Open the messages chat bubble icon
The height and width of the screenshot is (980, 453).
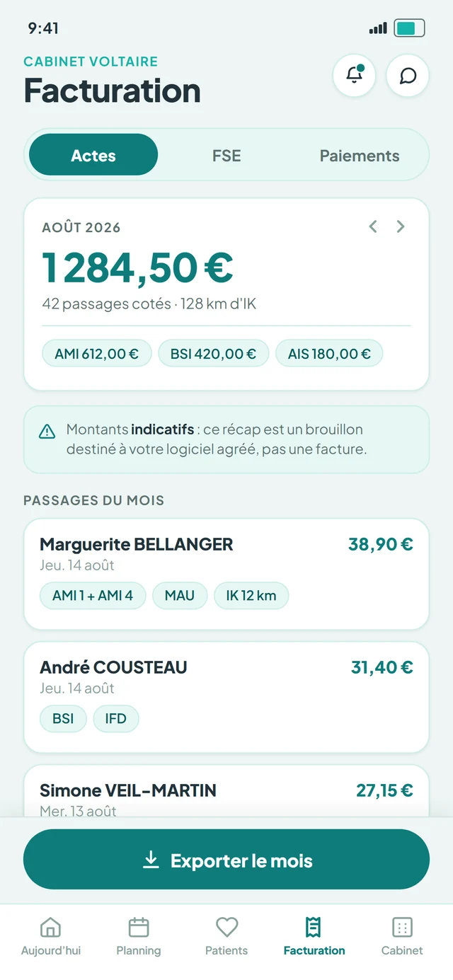(408, 75)
